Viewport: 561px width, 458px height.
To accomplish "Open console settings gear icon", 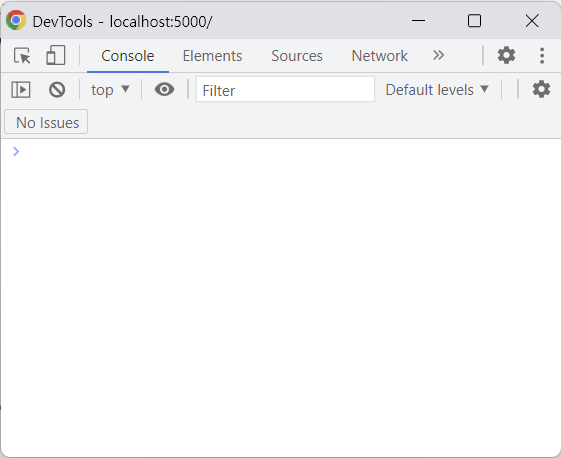I will click(541, 89).
